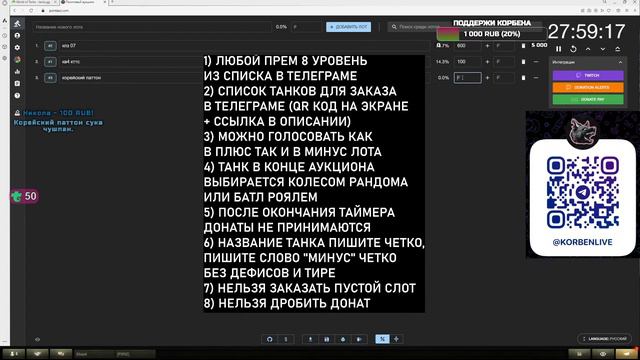Image resolution: width=640 pixels, height=360 pixels.
Task: Click the second lot's number badge
Action: (x=50, y=62)
